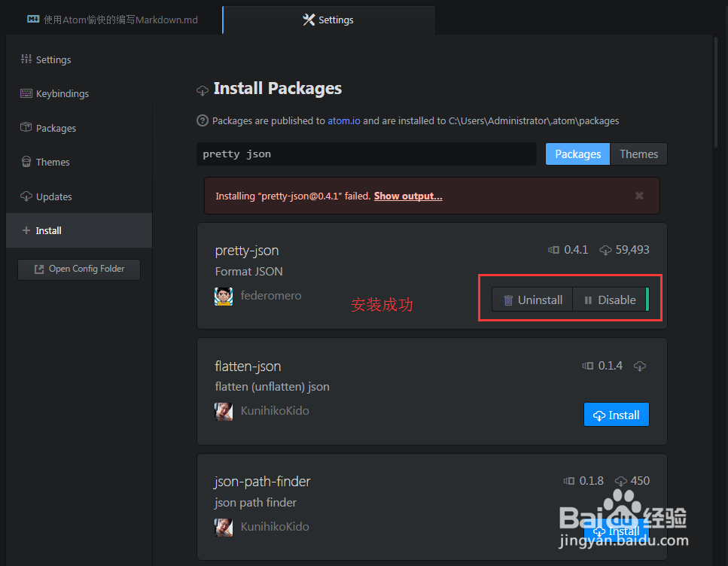Viewport: 728px width, 566px height.
Task: Click pretty-json downloads cloud icon
Action: click(x=605, y=251)
